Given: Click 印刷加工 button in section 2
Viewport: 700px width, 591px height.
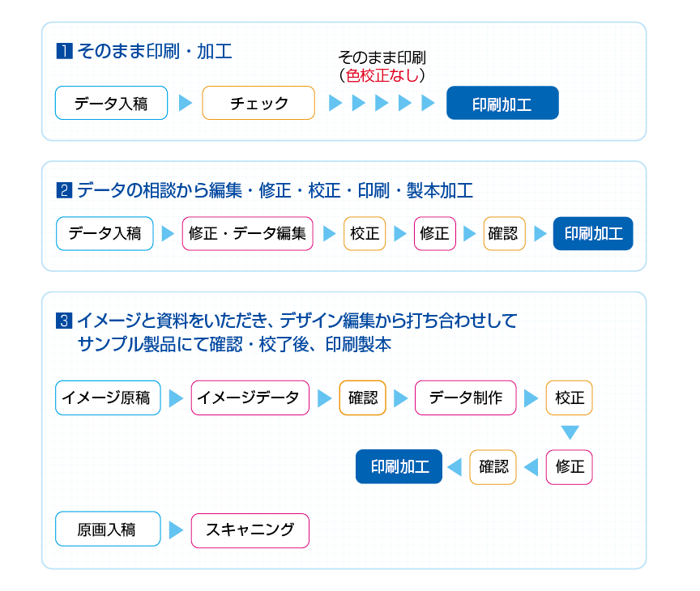Looking at the screenshot, I should click(593, 233).
